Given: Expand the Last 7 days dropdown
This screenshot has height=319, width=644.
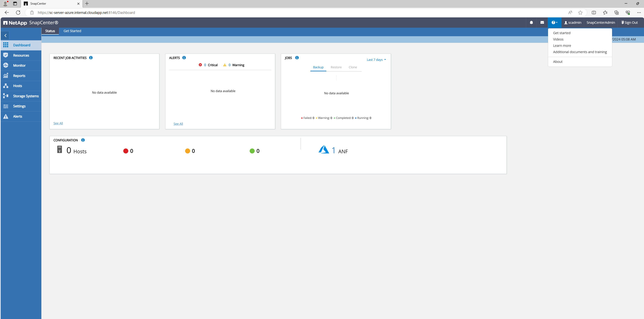Looking at the screenshot, I should [x=376, y=60].
